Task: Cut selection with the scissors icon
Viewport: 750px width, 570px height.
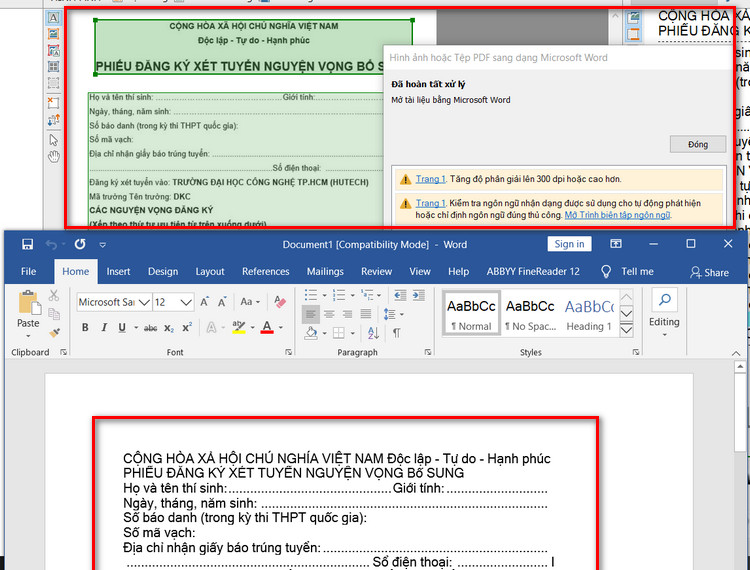Action: tap(54, 296)
